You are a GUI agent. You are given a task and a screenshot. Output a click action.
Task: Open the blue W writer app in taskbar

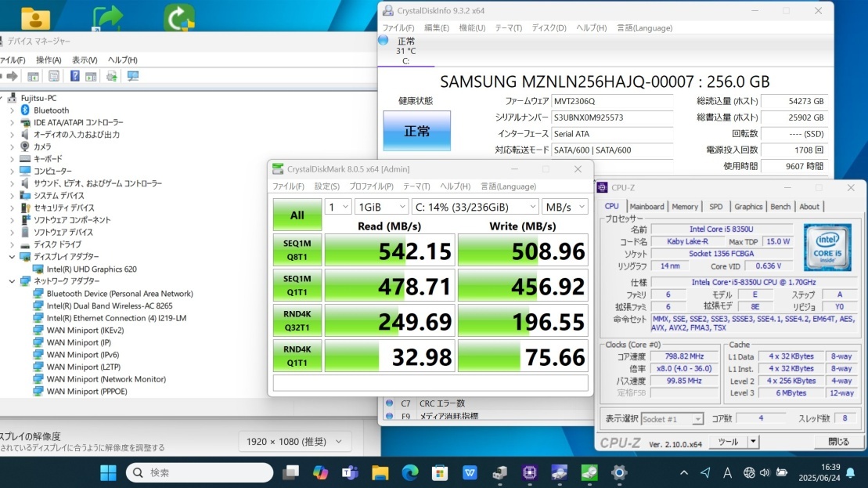click(x=470, y=472)
